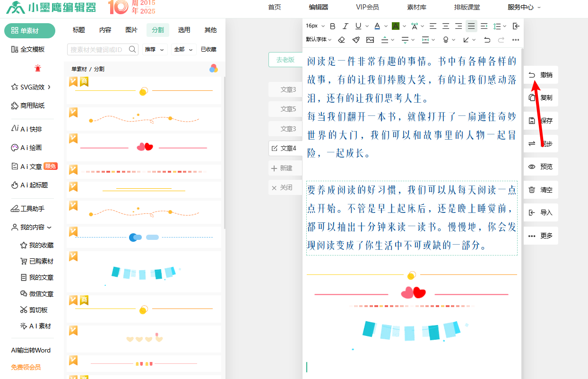Viewport: 588px width, 379px height.
Task: Click the green text highlight color swatch
Action: [396, 26]
